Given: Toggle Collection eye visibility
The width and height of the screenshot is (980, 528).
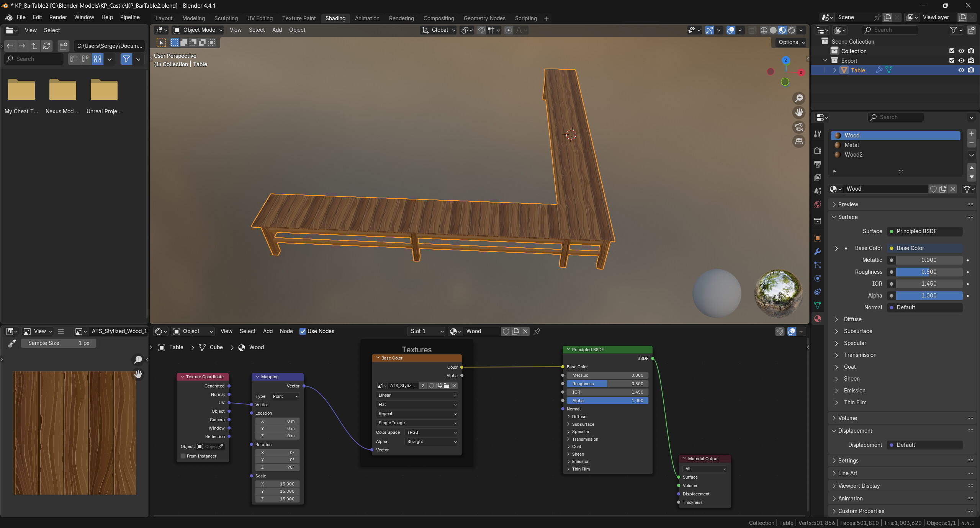Looking at the screenshot, I should [x=961, y=51].
